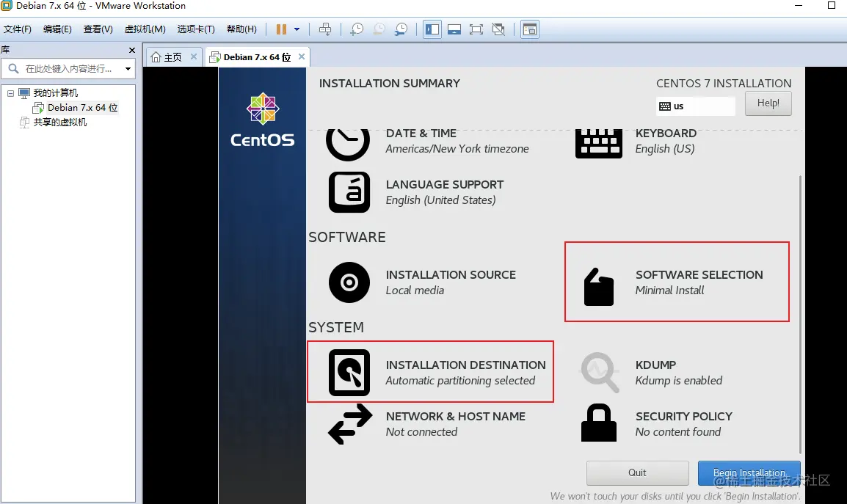
Task: Select 我的计算机 in the library tree
Action: click(x=55, y=93)
